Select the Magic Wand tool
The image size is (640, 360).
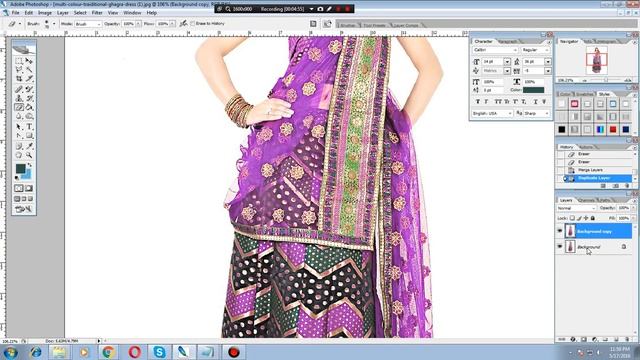click(29, 70)
